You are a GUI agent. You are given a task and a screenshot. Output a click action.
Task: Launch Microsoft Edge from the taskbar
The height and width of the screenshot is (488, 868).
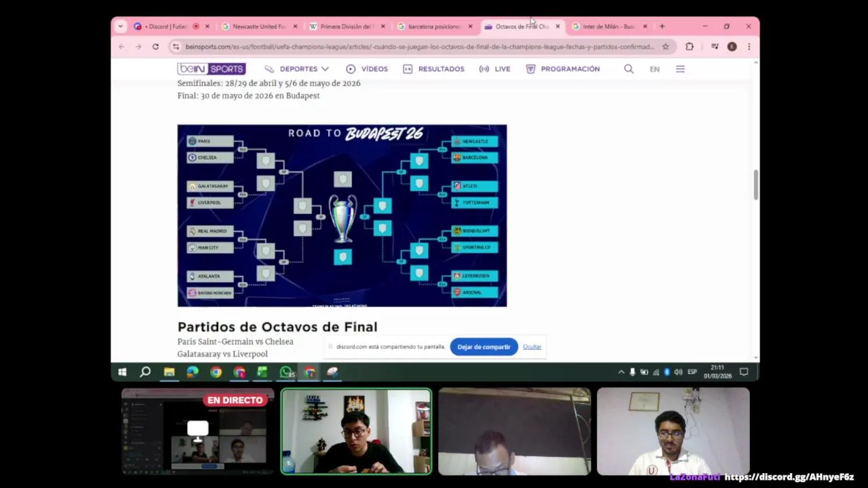click(193, 372)
